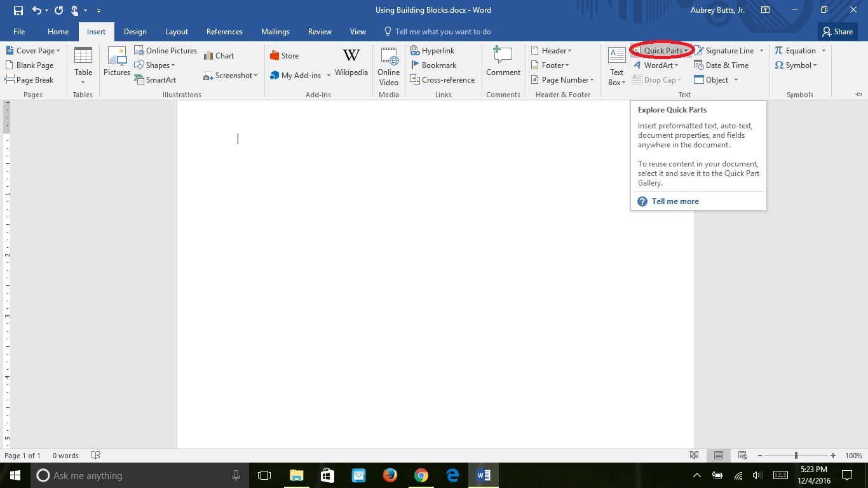The width and height of the screenshot is (868, 488).
Task: Insert Date & Time
Action: pos(721,65)
